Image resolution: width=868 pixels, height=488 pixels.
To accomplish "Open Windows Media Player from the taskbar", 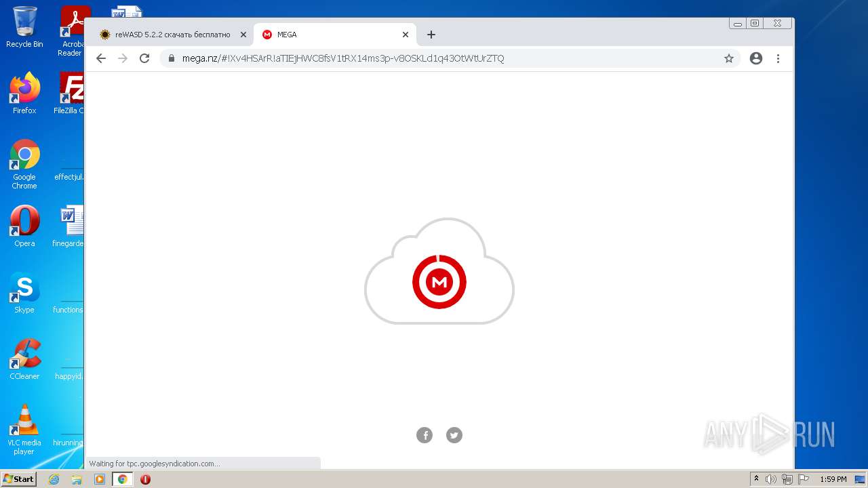I will 100,479.
